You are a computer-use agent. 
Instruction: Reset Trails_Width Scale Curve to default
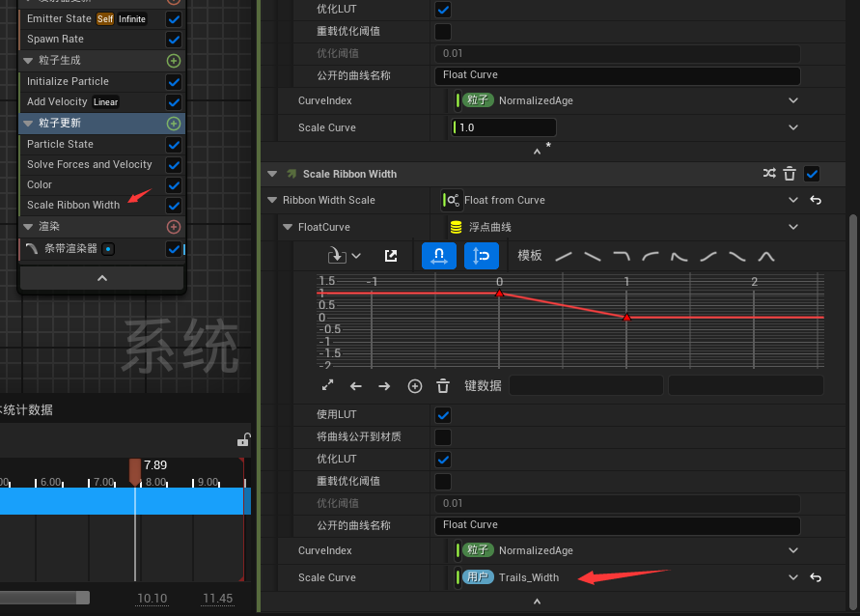[x=816, y=577]
